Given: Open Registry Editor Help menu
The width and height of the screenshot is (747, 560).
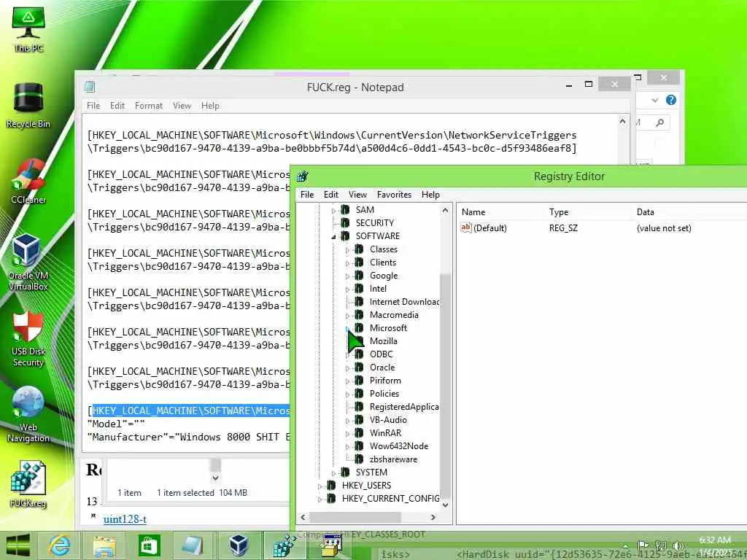Looking at the screenshot, I should (430, 194).
